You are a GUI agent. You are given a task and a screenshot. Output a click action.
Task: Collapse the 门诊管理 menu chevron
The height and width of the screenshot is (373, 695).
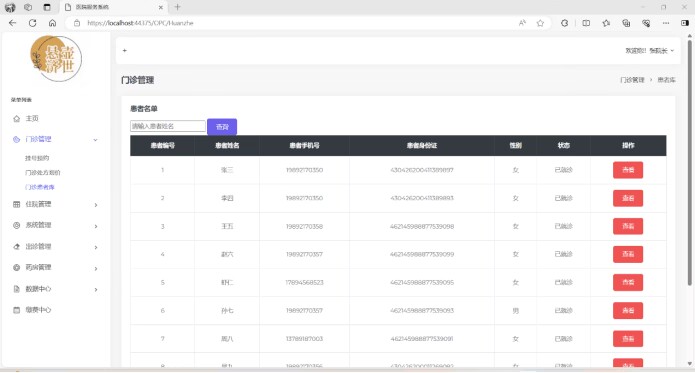pyautogui.click(x=95, y=140)
